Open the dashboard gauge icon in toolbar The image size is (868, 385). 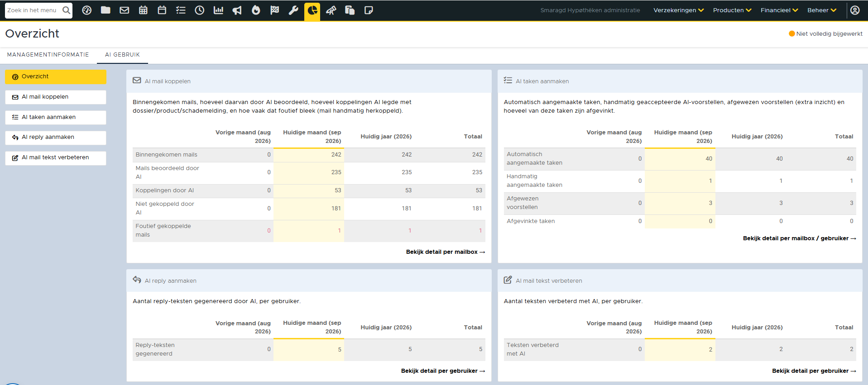[x=87, y=10]
